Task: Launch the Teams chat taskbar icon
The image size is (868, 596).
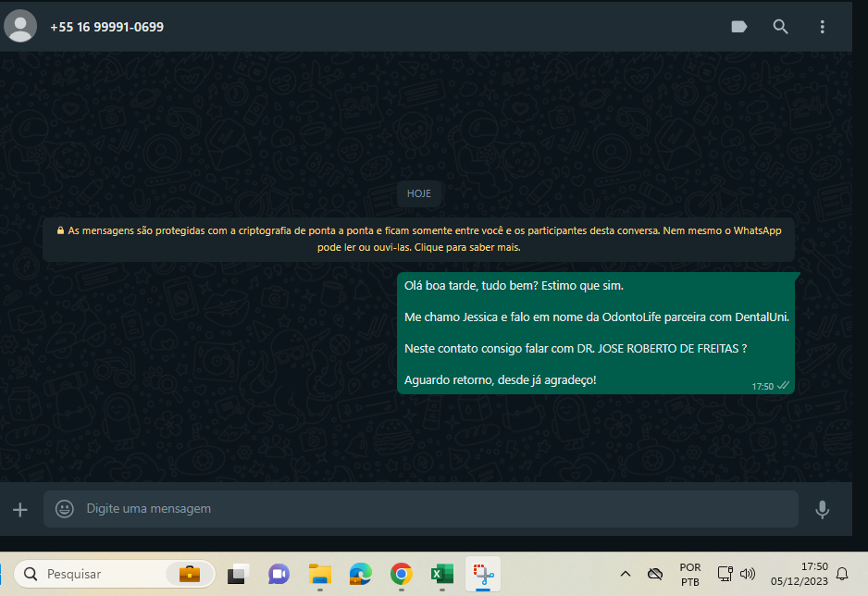Action: click(279, 575)
